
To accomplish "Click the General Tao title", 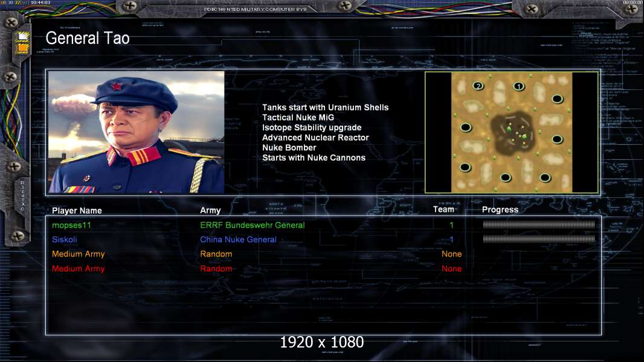I will click(x=88, y=38).
